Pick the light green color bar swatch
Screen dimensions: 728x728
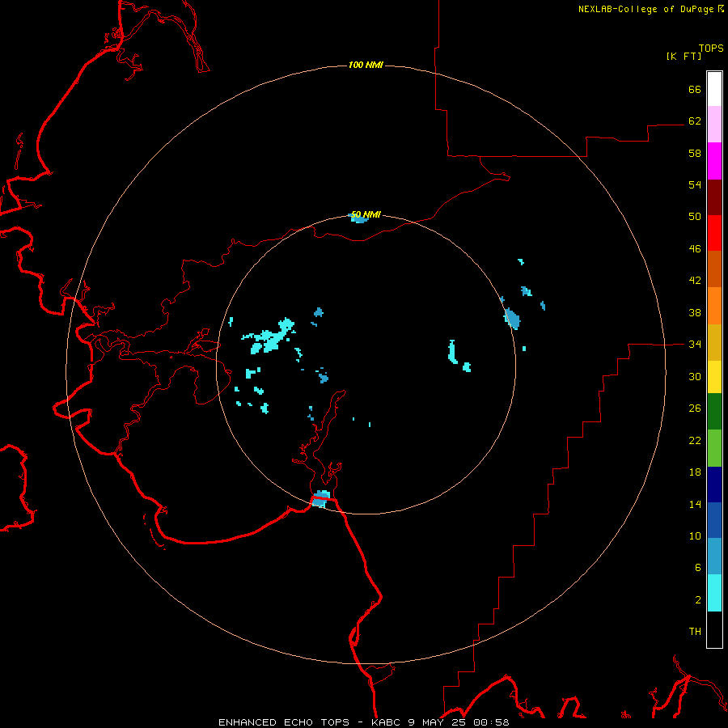[x=714, y=448]
